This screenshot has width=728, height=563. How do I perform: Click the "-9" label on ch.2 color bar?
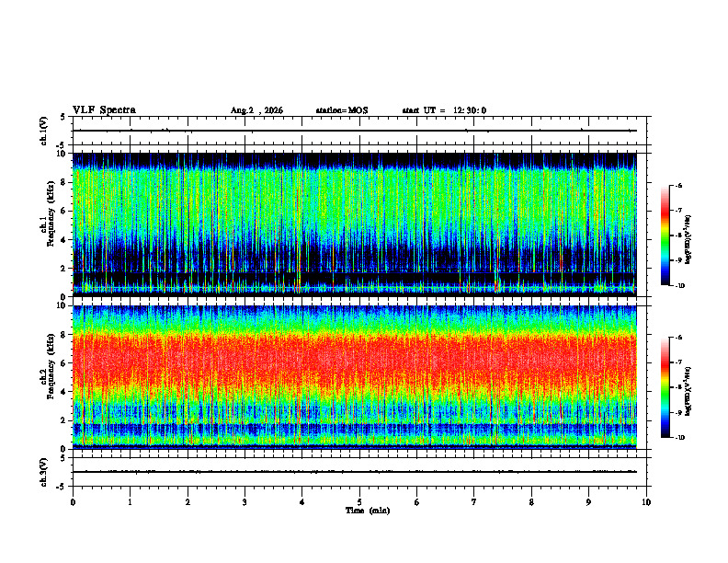(x=678, y=412)
